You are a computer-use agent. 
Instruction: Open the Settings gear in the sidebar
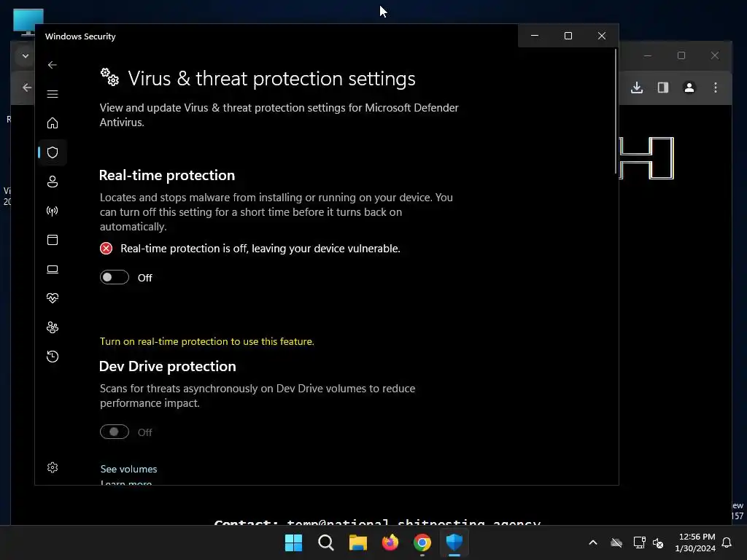tap(53, 467)
